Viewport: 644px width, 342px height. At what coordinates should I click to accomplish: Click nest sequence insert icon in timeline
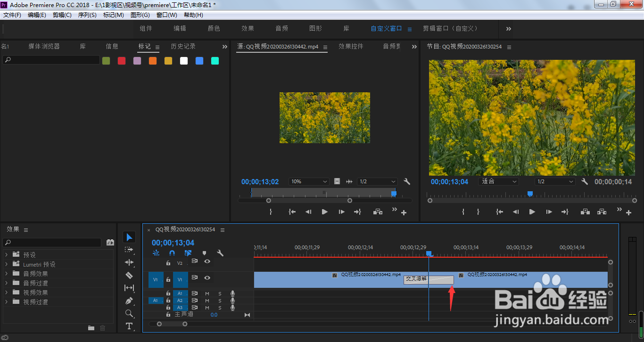pos(156,253)
